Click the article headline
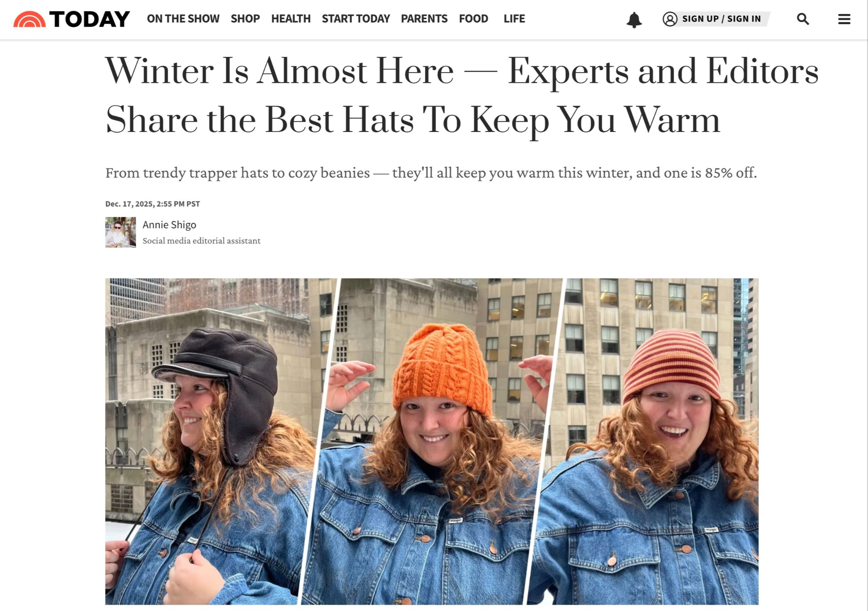This screenshot has height=611, width=868. tap(462, 95)
